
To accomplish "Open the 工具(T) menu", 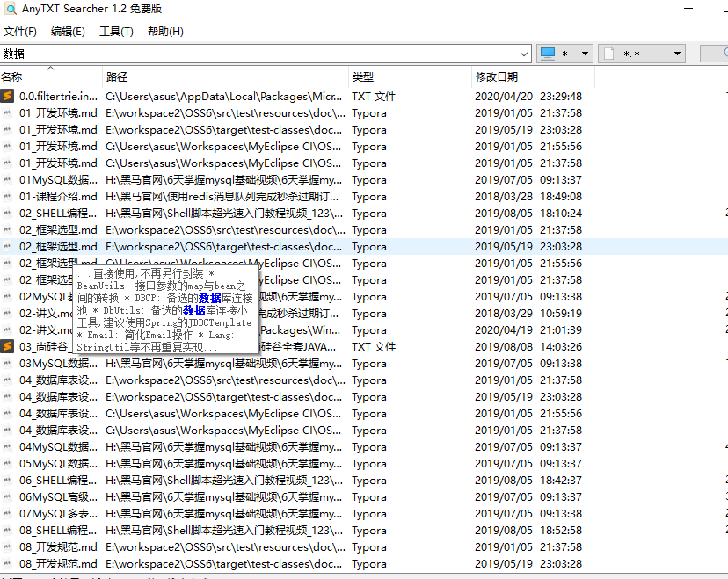I will (x=116, y=31).
